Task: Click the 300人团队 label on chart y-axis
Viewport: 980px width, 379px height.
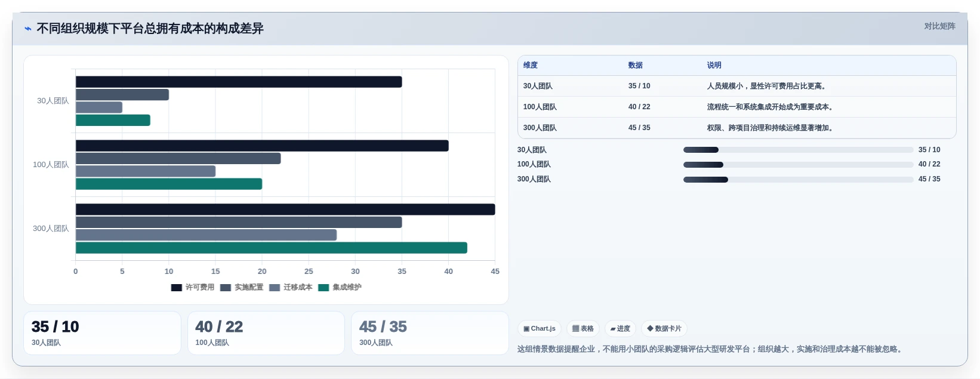Action: [51, 229]
